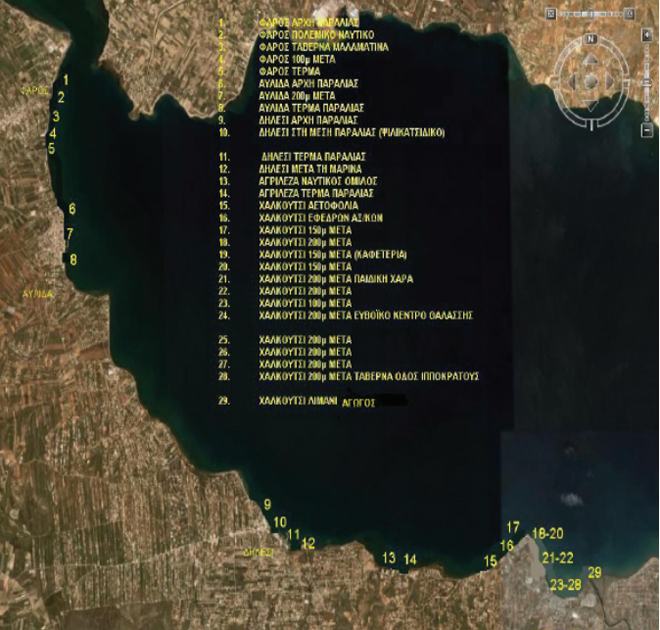Click map marker 29 at Chalkoutsi port

595,573
